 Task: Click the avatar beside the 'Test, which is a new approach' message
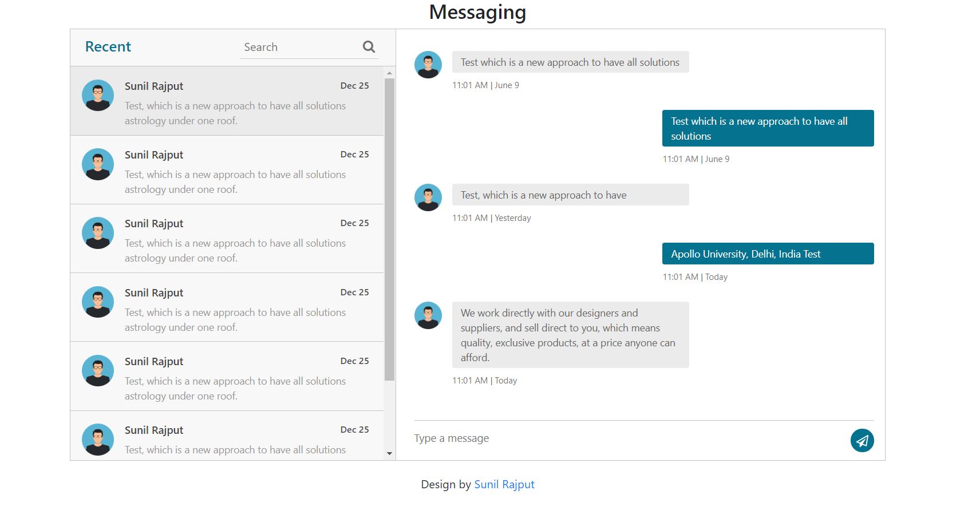pyautogui.click(x=428, y=197)
